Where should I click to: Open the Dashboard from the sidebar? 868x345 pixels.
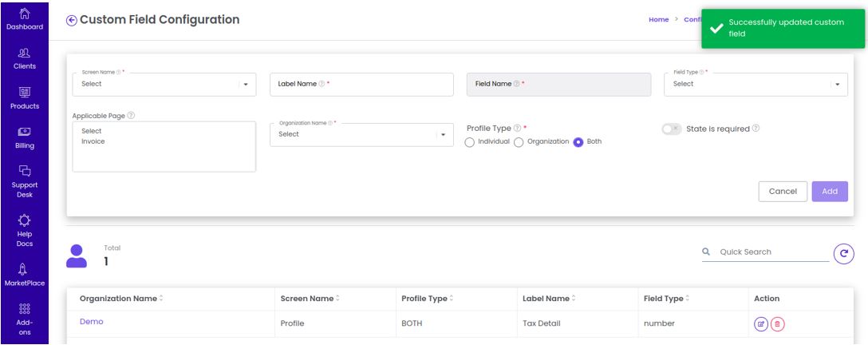click(25, 19)
